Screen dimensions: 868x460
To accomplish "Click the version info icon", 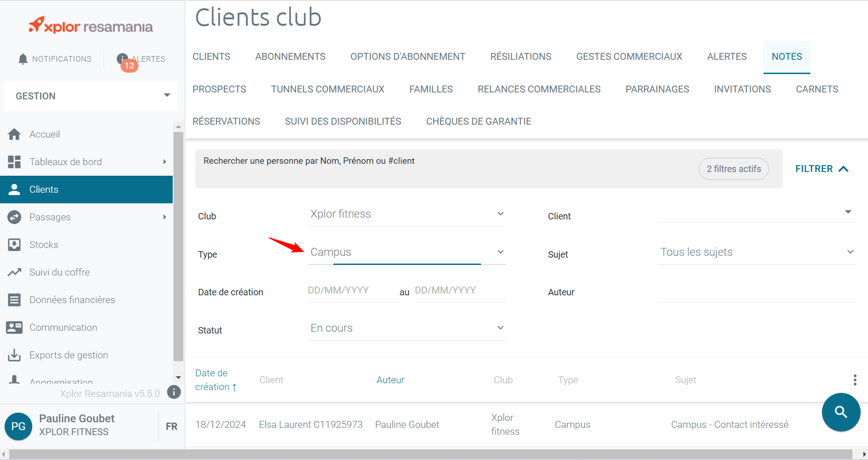I will tap(174, 392).
